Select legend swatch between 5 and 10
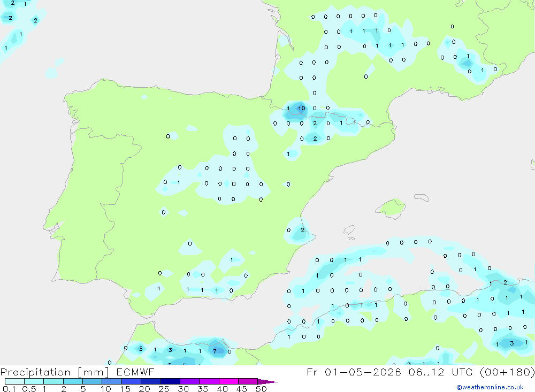Image resolution: width=535 pixels, height=392 pixels. pos(92,381)
